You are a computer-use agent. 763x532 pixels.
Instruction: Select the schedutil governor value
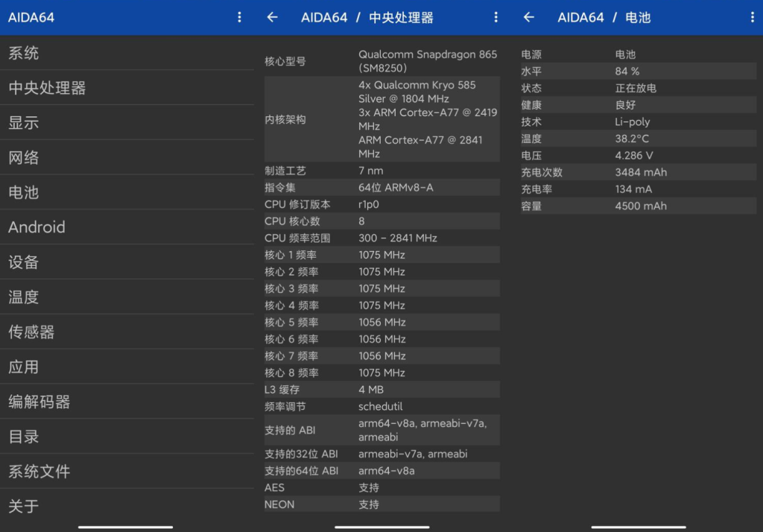tap(381, 406)
